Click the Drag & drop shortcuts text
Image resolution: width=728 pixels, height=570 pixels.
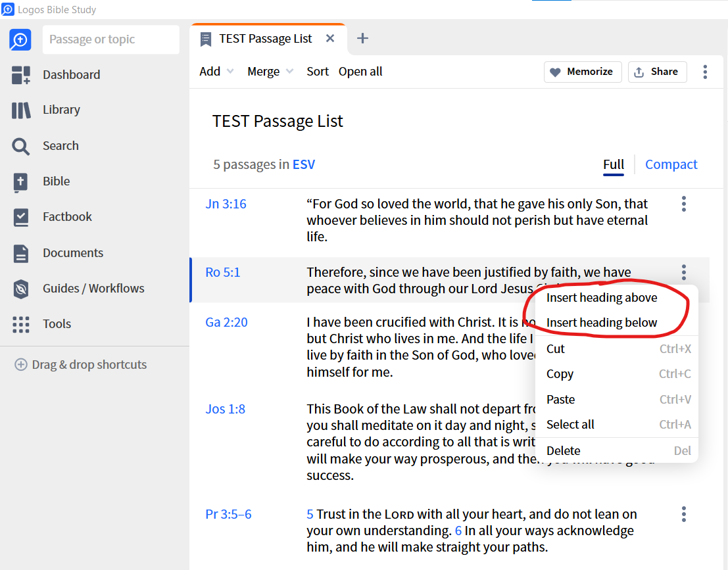point(89,365)
